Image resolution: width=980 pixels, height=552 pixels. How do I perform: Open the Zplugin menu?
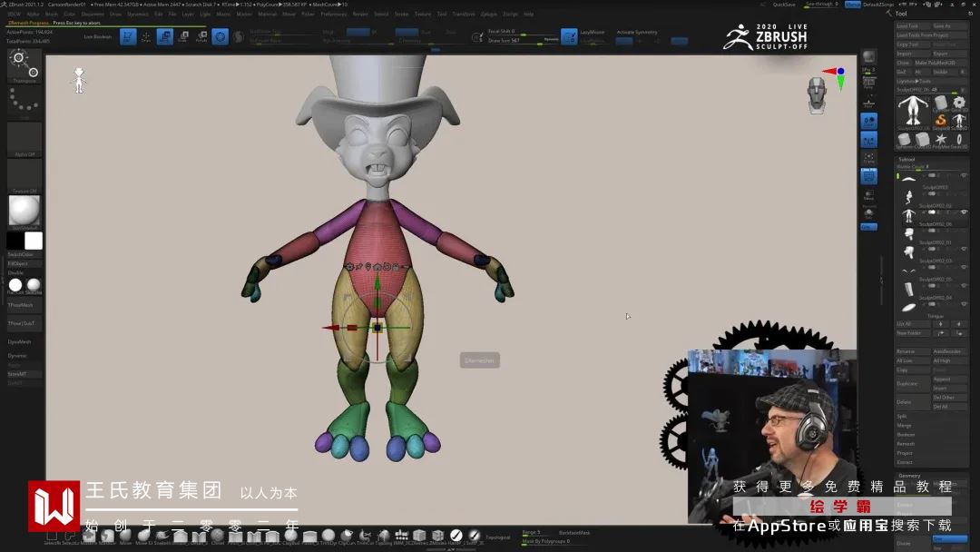[x=489, y=14]
